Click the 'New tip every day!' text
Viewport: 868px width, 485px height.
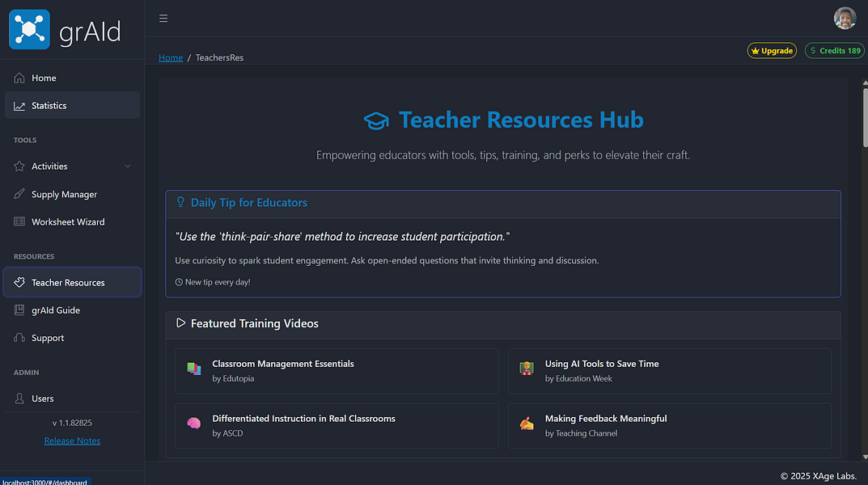[218, 282]
